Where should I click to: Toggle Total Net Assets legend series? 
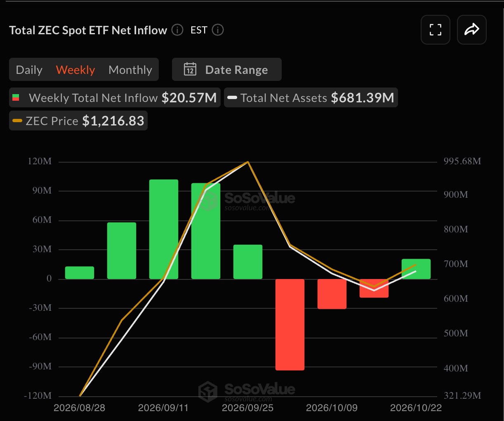[x=311, y=98]
